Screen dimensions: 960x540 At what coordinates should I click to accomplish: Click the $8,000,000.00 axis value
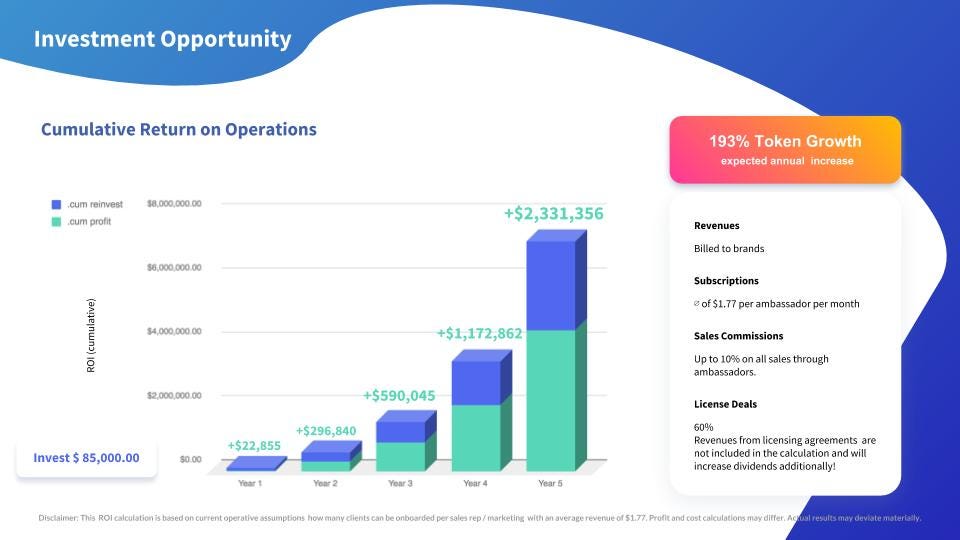[174, 203]
